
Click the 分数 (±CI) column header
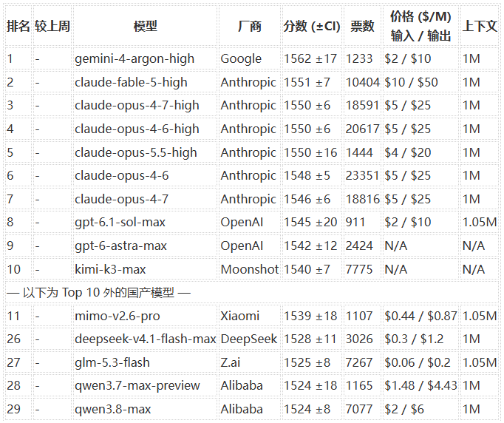[311, 26]
